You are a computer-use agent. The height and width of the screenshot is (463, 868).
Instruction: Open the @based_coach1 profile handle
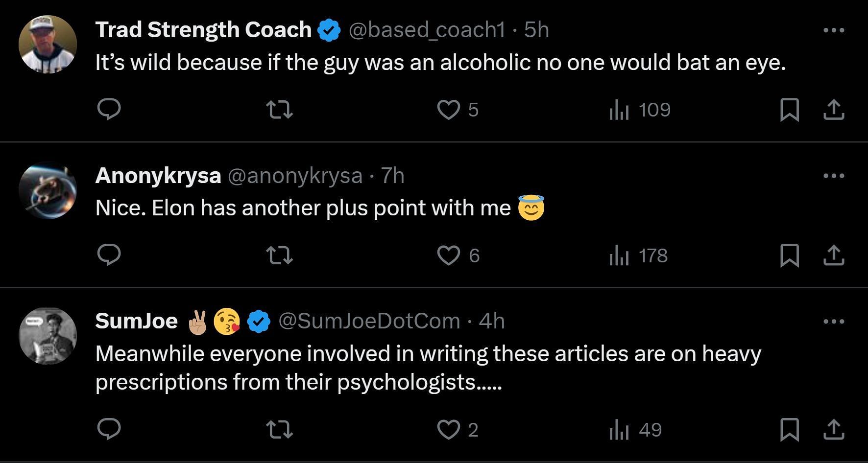pos(427,30)
